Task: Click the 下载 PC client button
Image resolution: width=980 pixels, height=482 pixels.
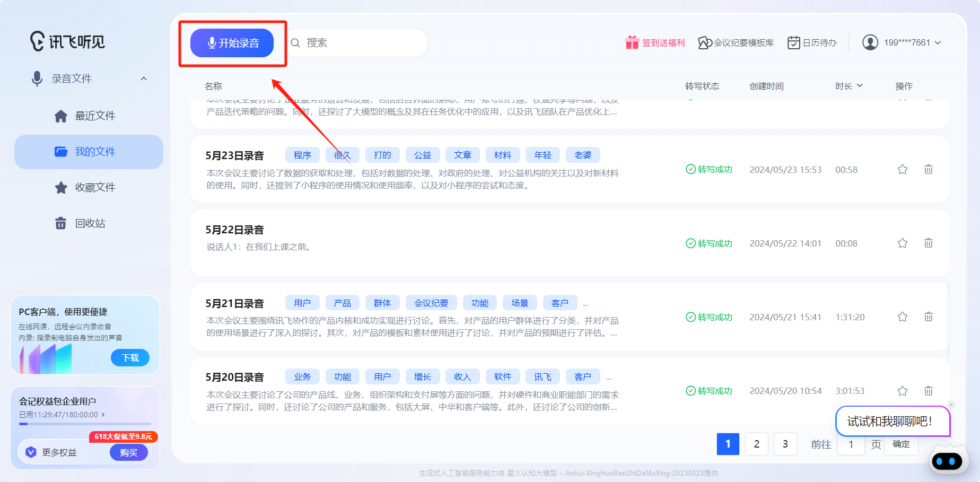Action: click(x=130, y=358)
